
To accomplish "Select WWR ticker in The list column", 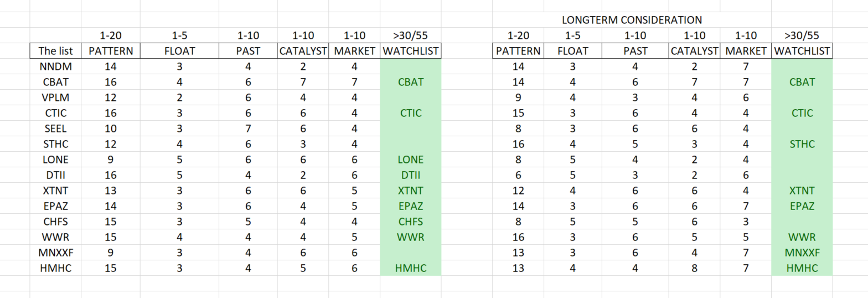I will click(x=55, y=238).
